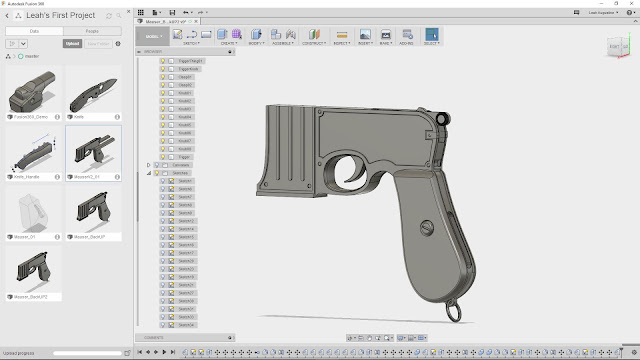Click the New Component icon in Assemble
Image resolution: width=640 pixels, height=360 pixels.
pos(276,34)
